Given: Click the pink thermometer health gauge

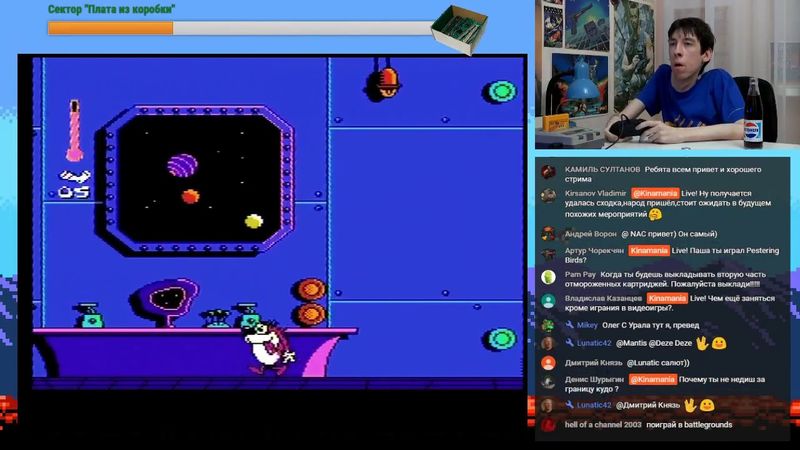Looking at the screenshot, I should (x=74, y=130).
